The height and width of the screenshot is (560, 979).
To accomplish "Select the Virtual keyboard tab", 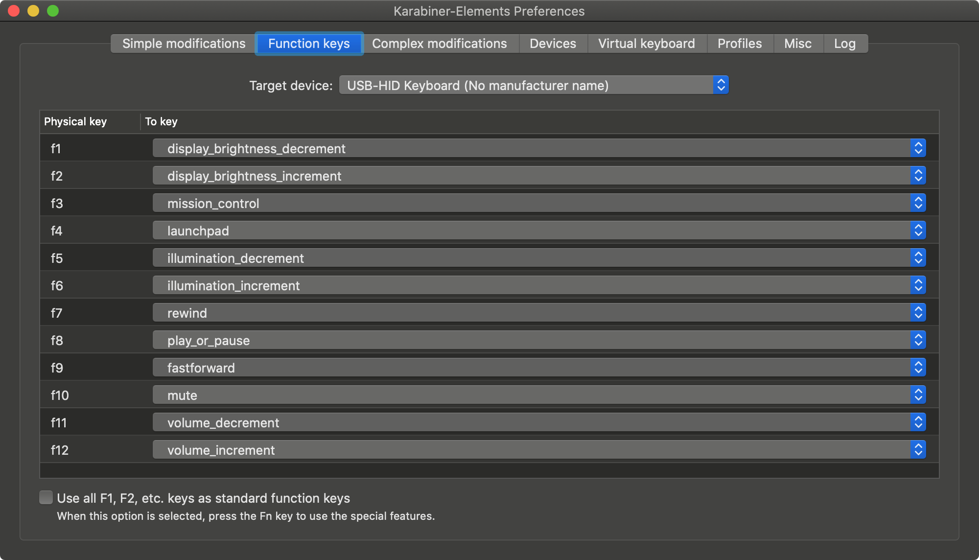I will [646, 44].
